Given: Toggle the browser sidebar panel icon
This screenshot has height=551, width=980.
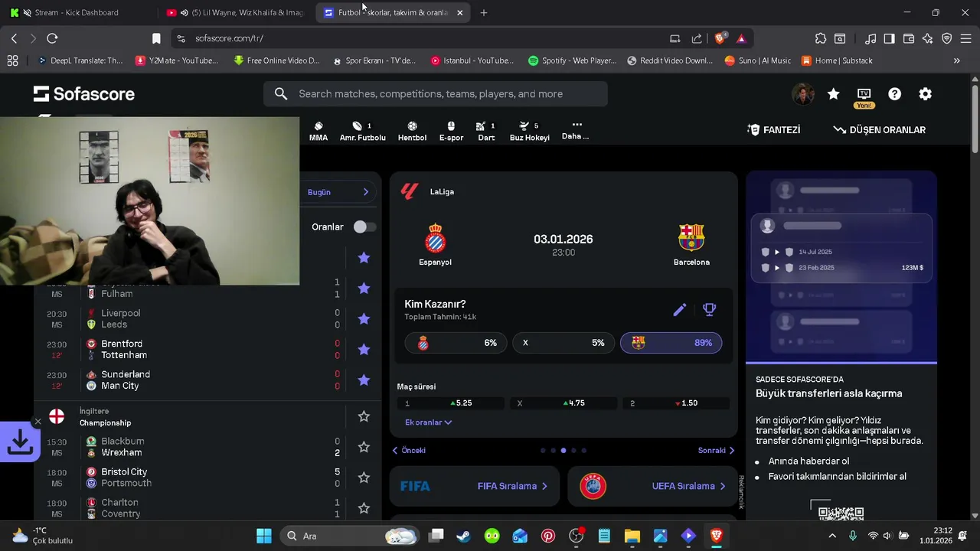Looking at the screenshot, I should [889, 38].
